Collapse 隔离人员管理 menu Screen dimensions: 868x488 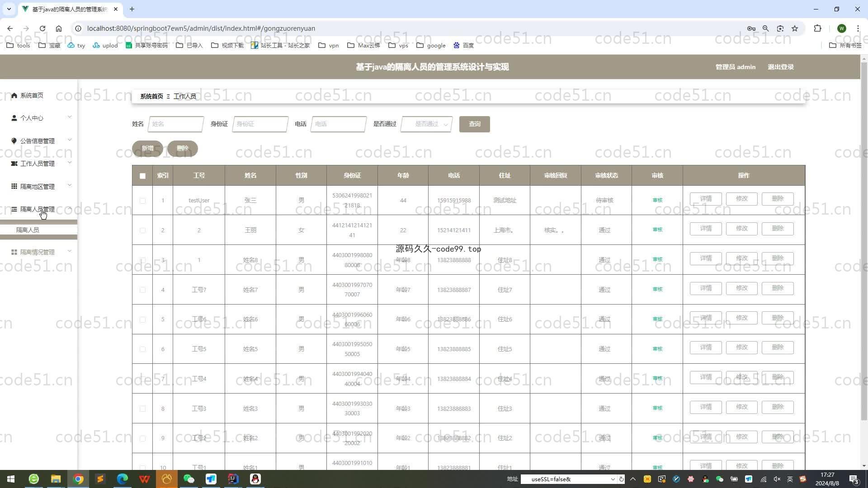tap(38, 209)
